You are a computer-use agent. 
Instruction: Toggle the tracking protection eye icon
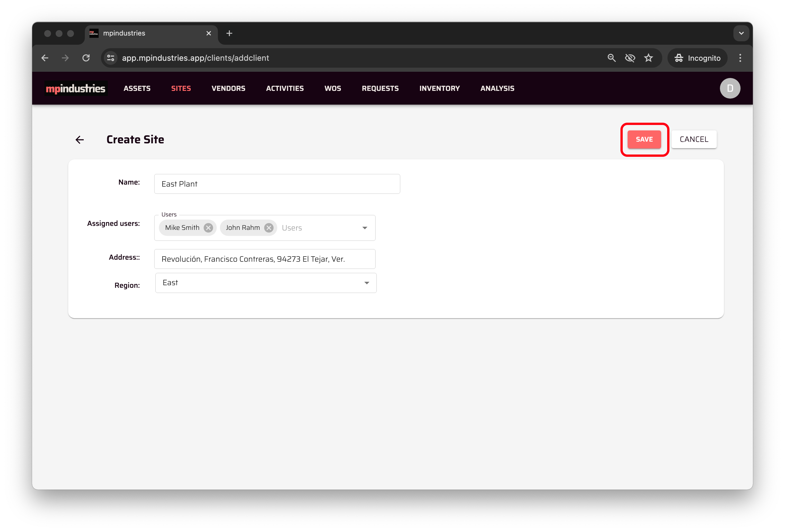coord(630,58)
